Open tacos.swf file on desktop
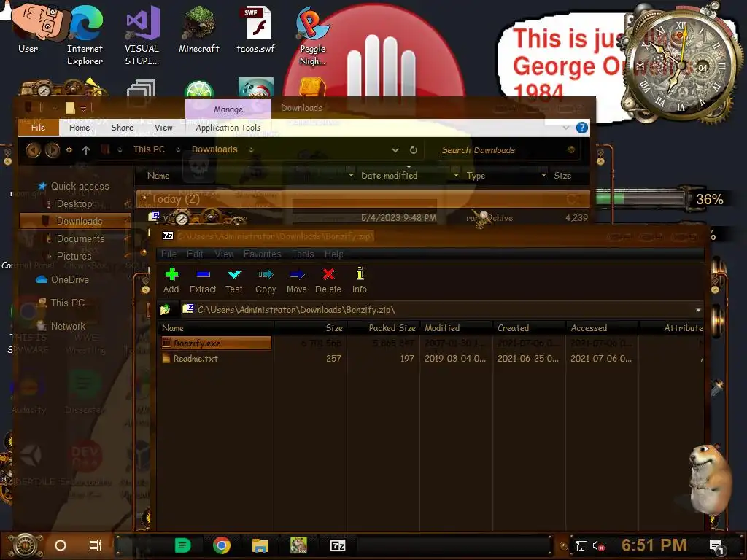The width and height of the screenshot is (747, 560). coord(256,29)
